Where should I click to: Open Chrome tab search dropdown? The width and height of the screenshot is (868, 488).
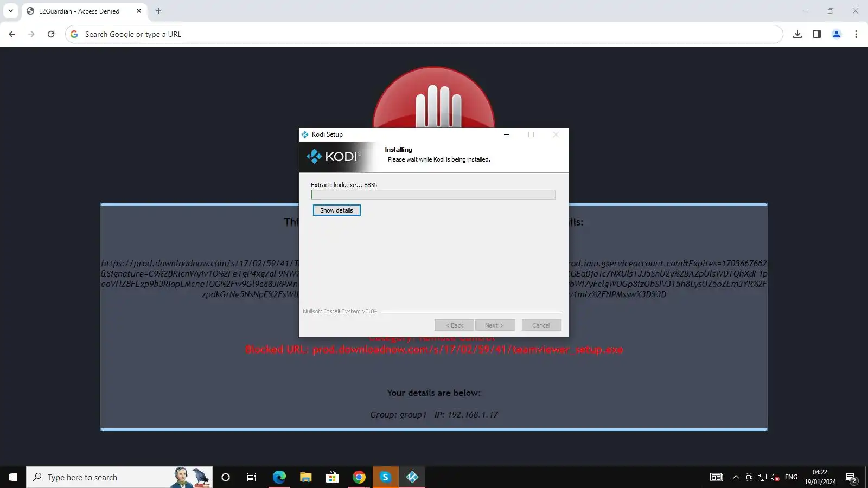tap(11, 11)
